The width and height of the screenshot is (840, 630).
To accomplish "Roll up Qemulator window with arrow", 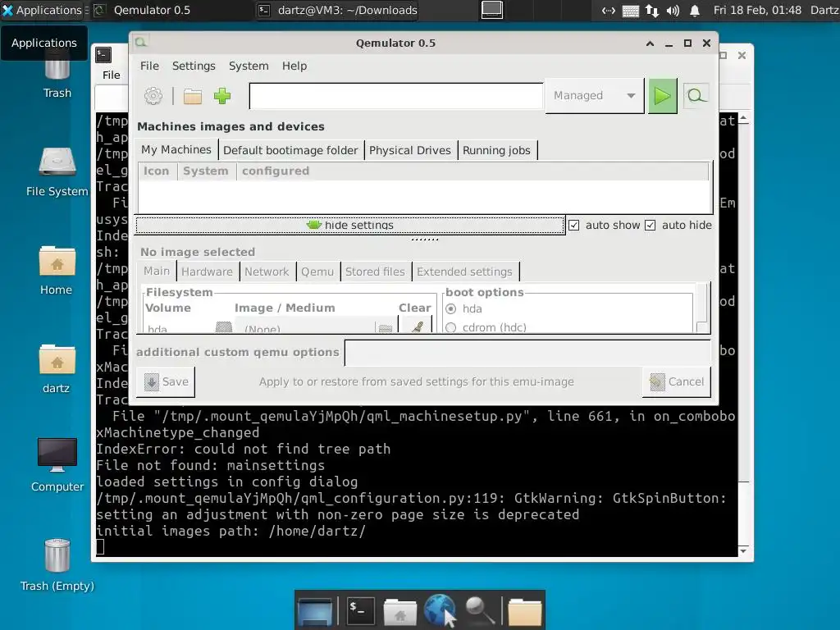I will coord(650,43).
